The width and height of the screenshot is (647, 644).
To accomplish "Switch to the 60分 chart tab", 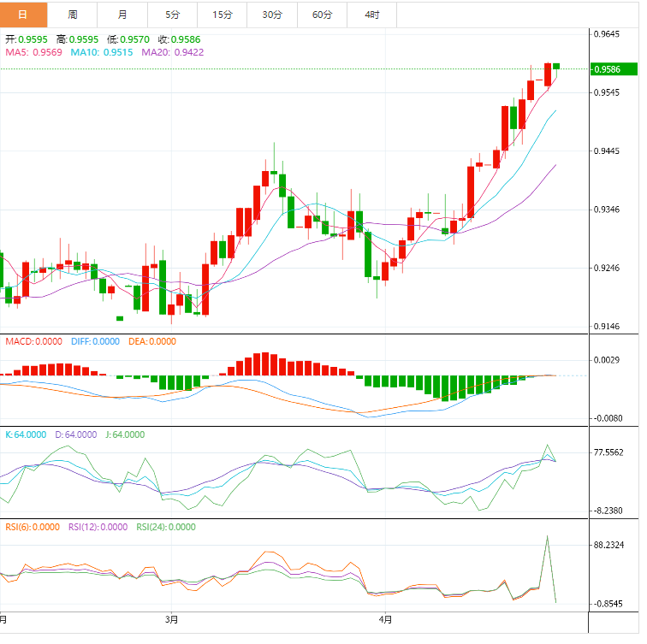I will (x=323, y=15).
